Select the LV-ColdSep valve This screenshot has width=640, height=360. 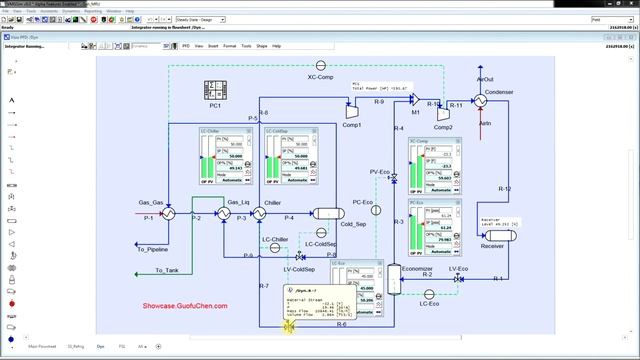click(300, 257)
